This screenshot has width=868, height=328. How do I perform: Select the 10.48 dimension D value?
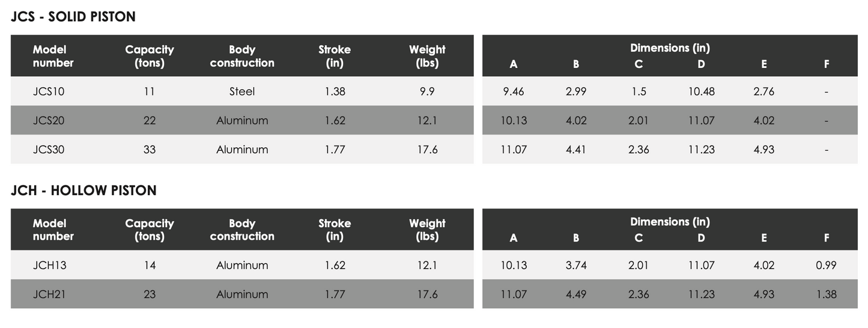point(701,91)
